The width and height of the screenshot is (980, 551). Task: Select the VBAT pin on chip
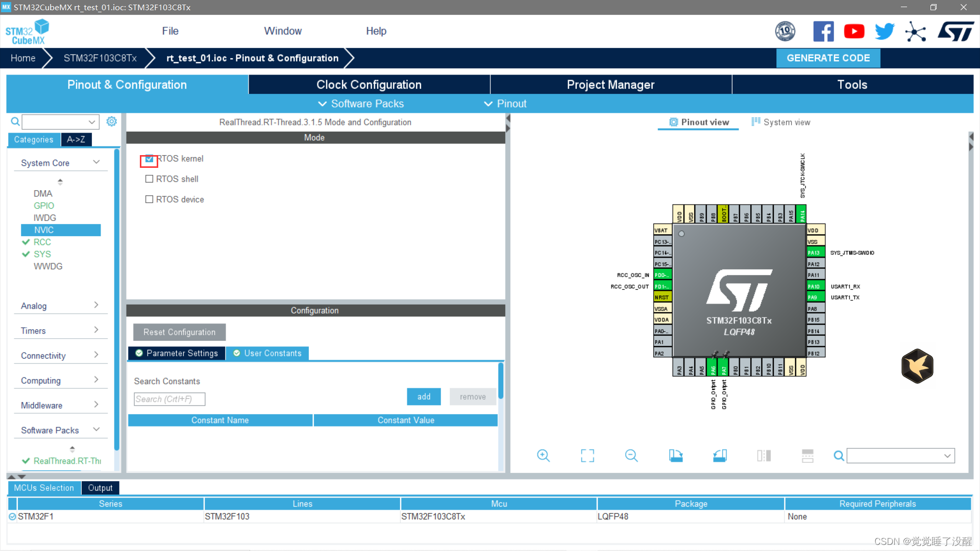pyautogui.click(x=663, y=230)
